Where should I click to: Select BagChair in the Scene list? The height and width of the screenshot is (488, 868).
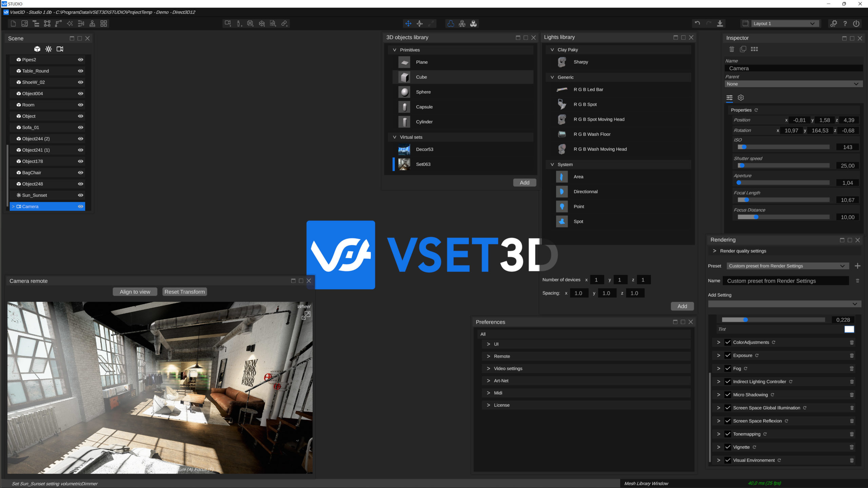pos(47,173)
